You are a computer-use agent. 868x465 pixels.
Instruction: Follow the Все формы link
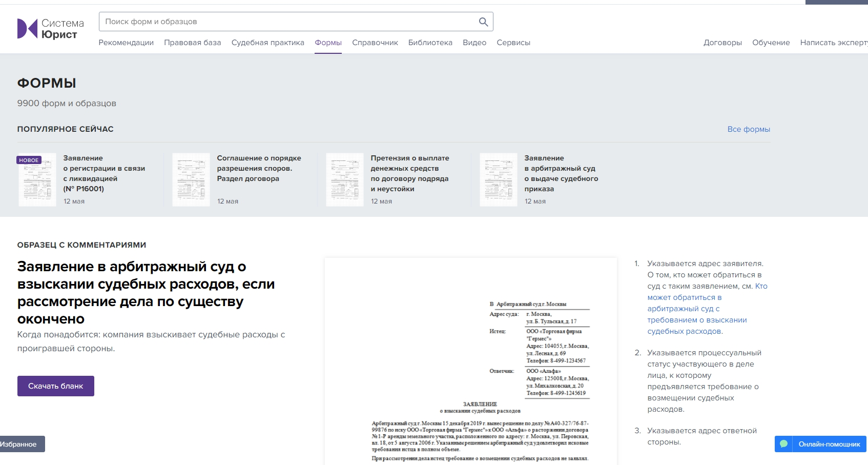click(748, 129)
